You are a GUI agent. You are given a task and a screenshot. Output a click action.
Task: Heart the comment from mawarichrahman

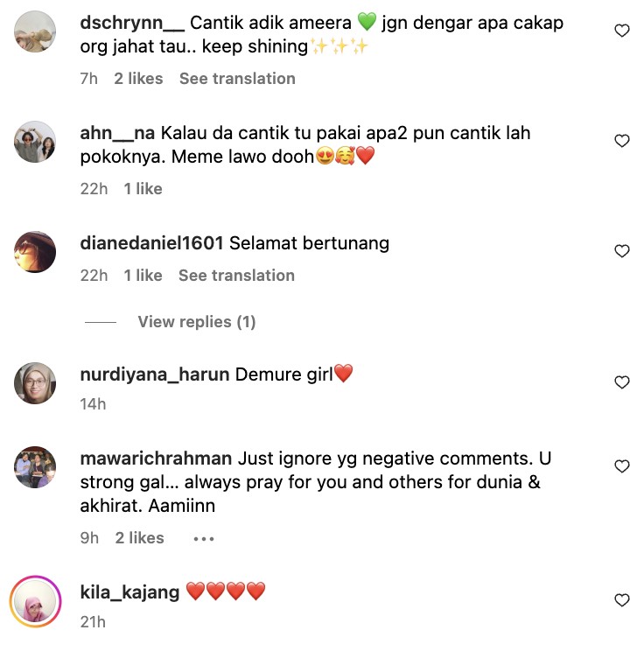[x=621, y=466]
